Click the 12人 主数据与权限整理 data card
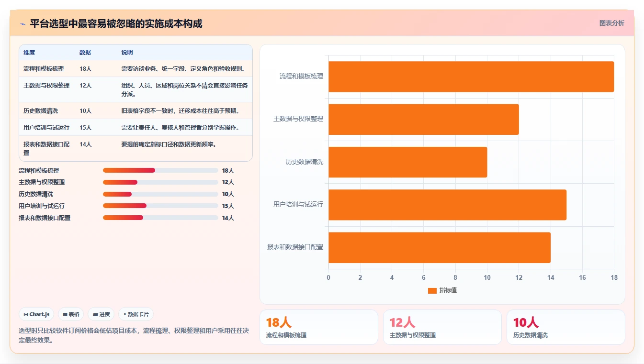The image size is (644, 364). [442, 327]
